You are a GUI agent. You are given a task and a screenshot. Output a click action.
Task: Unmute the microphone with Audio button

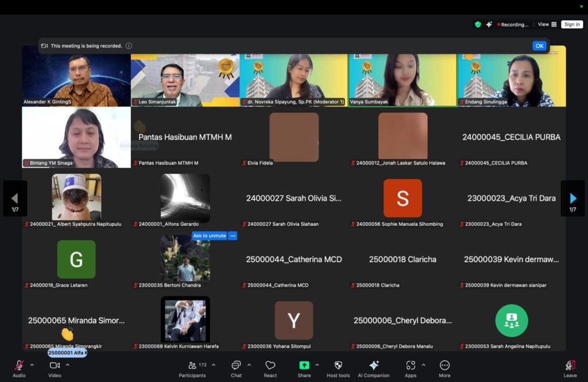[x=19, y=366]
